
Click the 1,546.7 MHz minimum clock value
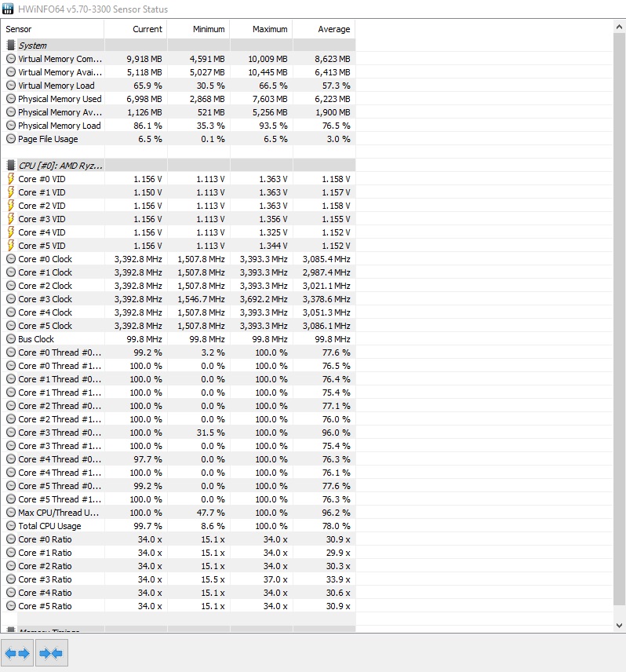(x=201, y=299)
